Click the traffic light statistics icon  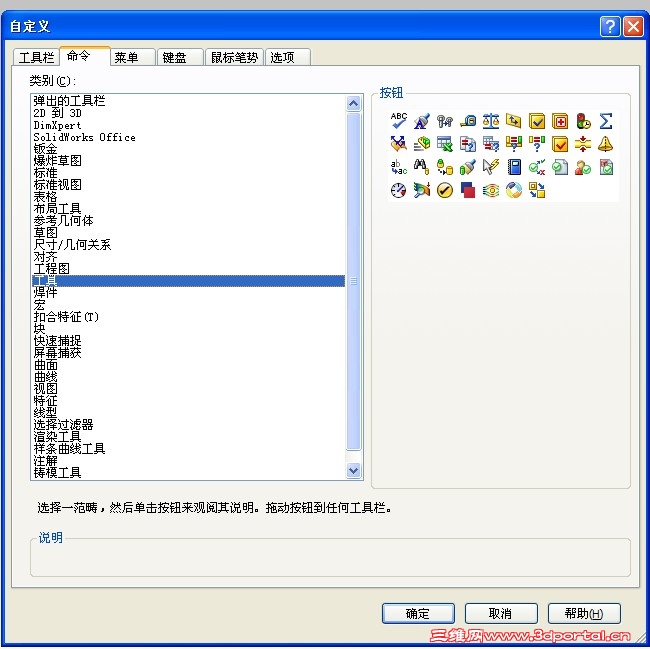click(x=583, y=121)
